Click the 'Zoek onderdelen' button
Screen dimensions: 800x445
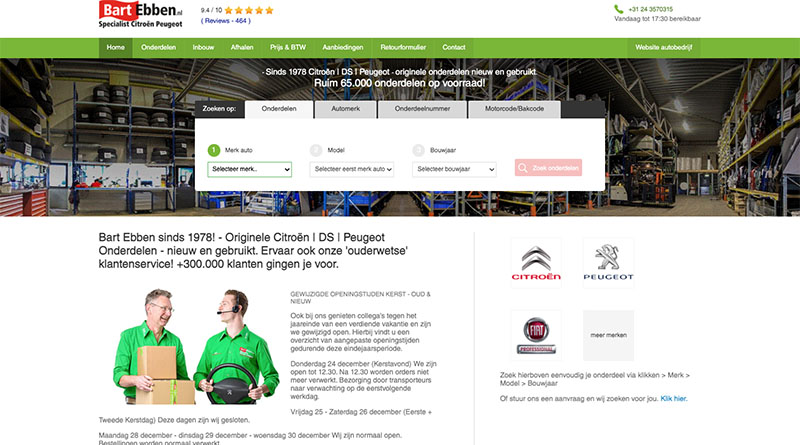coord(548,168)
